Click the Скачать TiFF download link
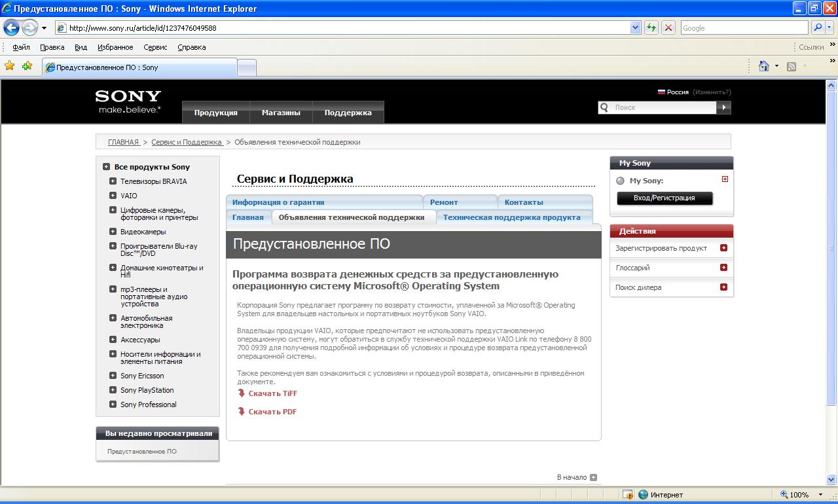 pos(267,393)
